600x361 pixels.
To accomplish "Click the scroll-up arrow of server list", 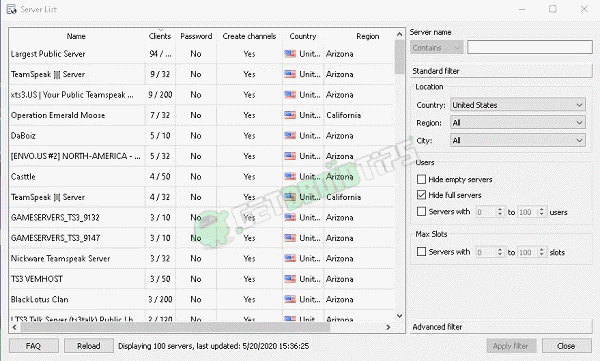I will 399,34.
